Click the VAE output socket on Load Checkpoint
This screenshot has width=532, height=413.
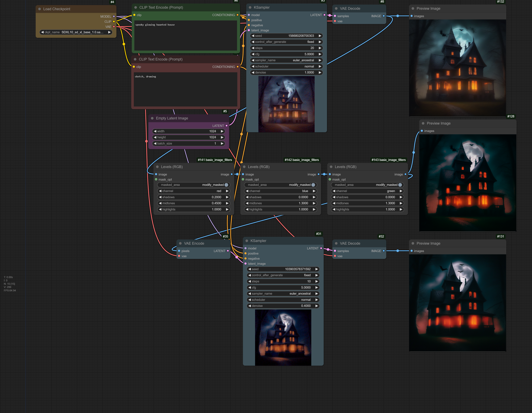114,27
